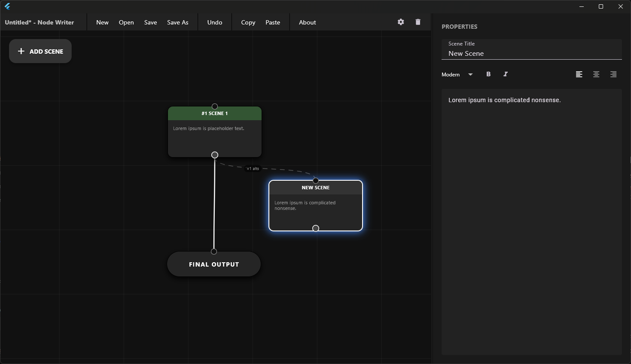
Task: Click the +1 alts connection label
Action: 253,169
